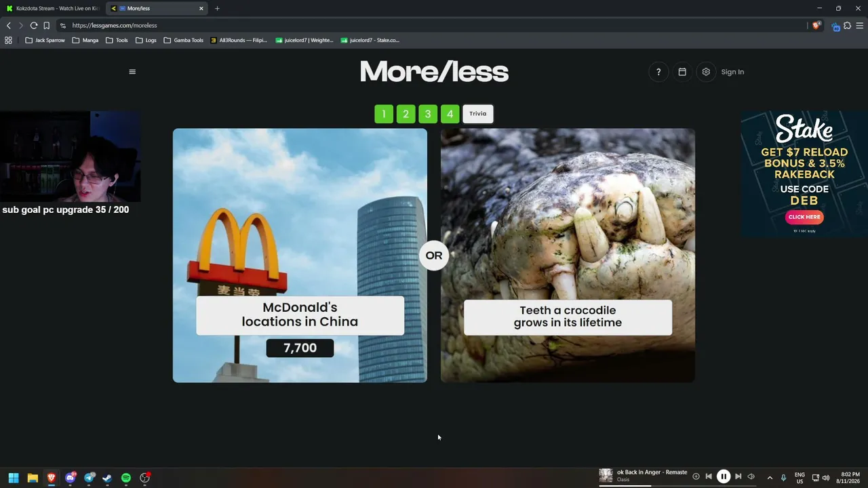This screenshot has height=488, width=868.
Task: Click the Sign In link
Action: coord(732,72)
